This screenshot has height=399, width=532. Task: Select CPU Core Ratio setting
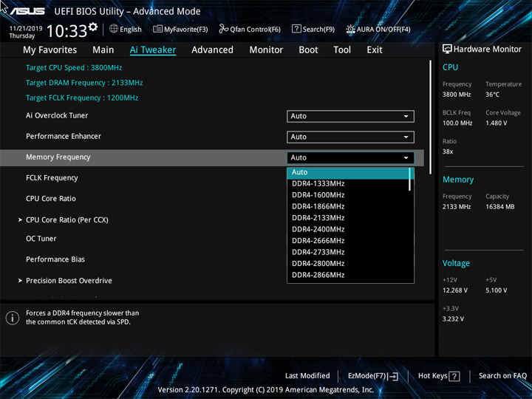[51, 199]
